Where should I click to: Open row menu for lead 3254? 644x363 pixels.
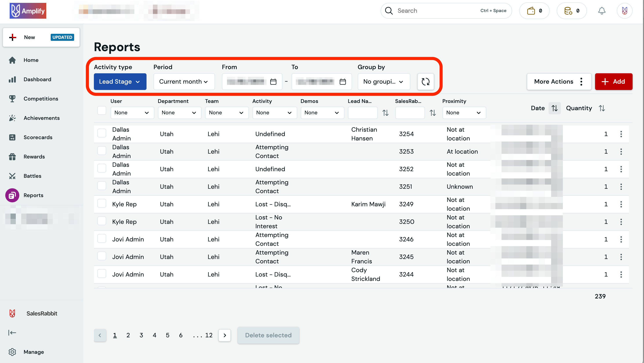pyautogui.click(x=621, y=134)
